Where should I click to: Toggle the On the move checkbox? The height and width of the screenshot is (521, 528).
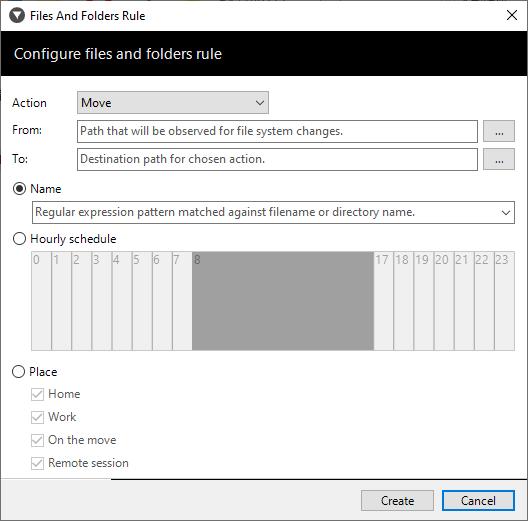[37, 440]
